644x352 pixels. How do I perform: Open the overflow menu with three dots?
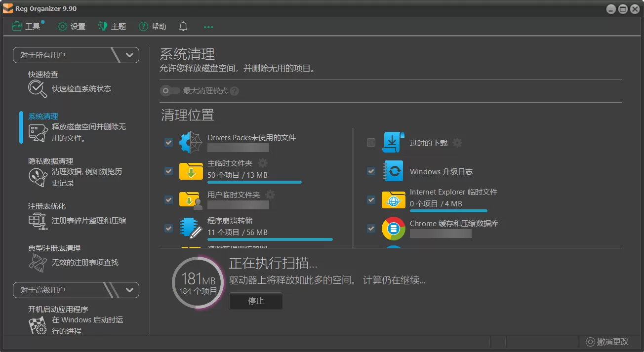tap(208, 26)
